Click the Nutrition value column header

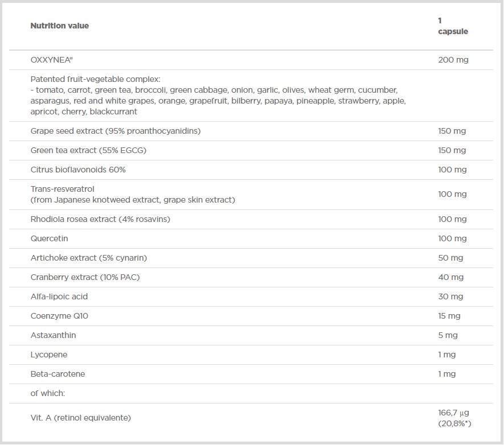(59, 26)
